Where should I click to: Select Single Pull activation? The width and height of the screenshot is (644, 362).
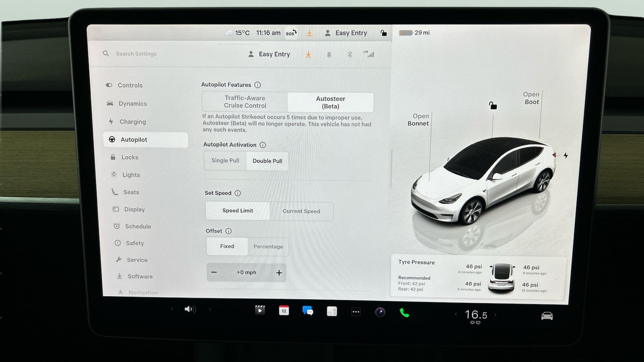tap(225, 160)
